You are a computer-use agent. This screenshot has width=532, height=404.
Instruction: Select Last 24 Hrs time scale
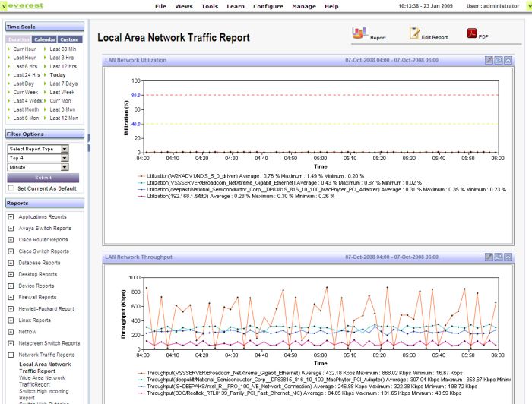click(27, 75)
